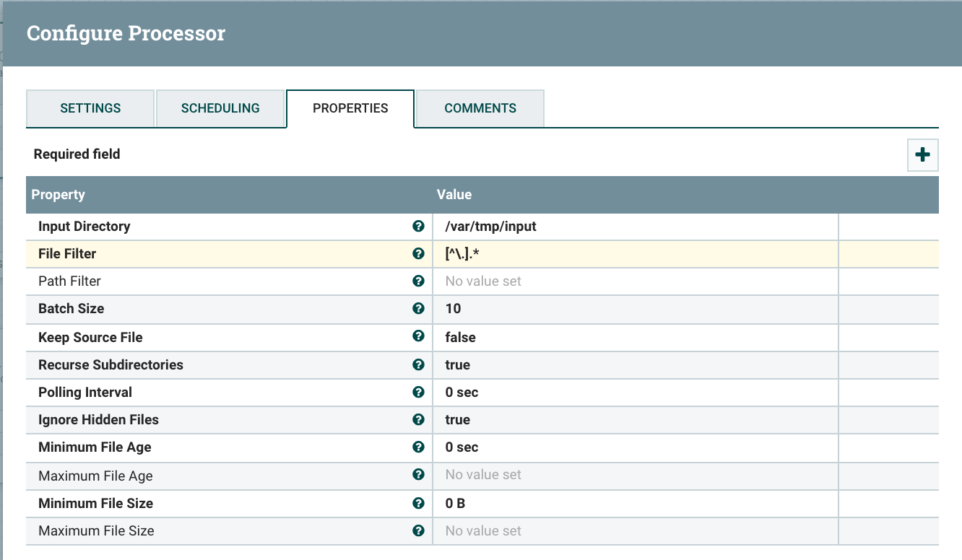Open Ignore Hidden Files value dropdown

click(636, 419)
